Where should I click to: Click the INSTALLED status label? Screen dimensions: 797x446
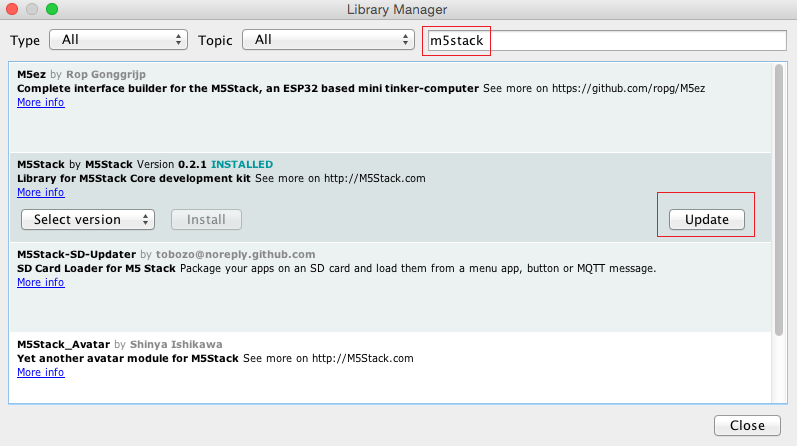242,164
